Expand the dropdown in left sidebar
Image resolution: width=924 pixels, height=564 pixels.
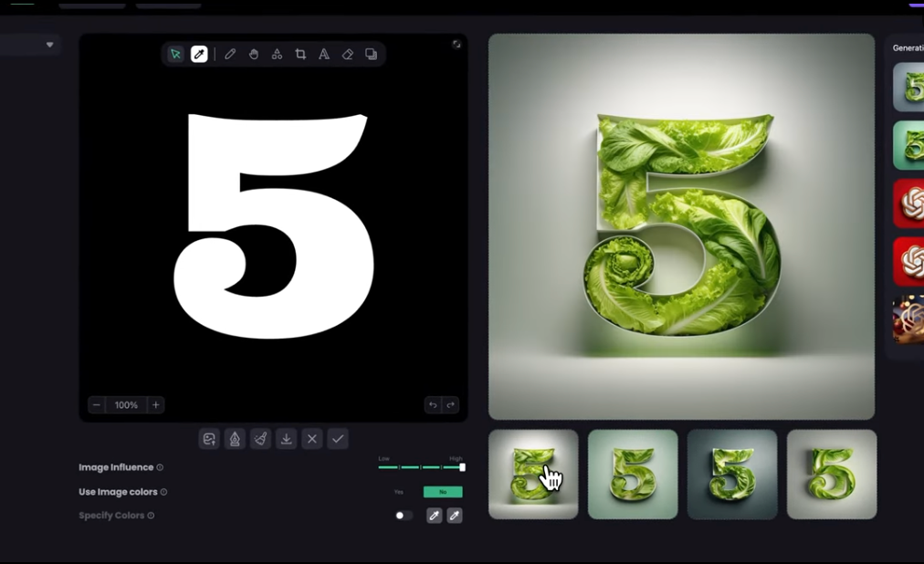pyautogui.click(x=49, y=45)
